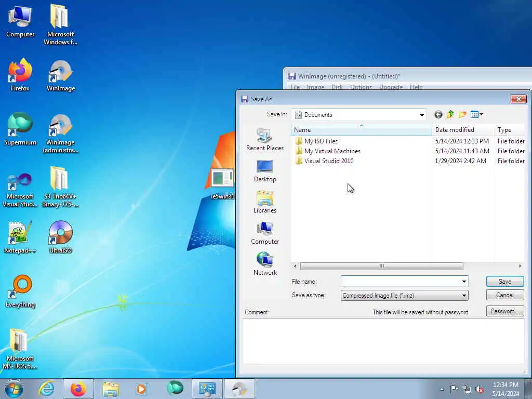
Task: Sort files by the Name column
Action: click(x=362, y=129)
